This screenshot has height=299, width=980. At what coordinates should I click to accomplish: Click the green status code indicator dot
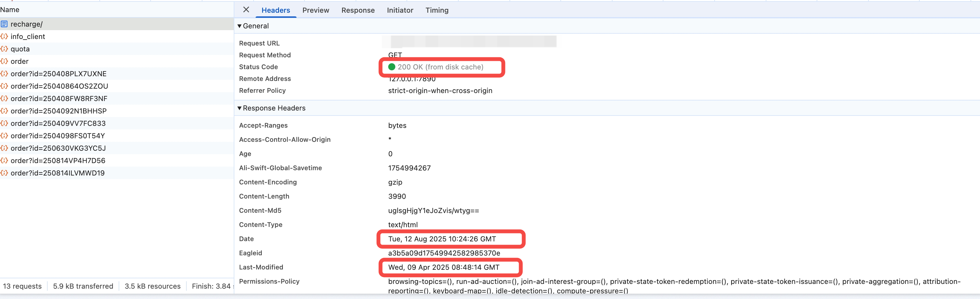(x=391, y=67)
